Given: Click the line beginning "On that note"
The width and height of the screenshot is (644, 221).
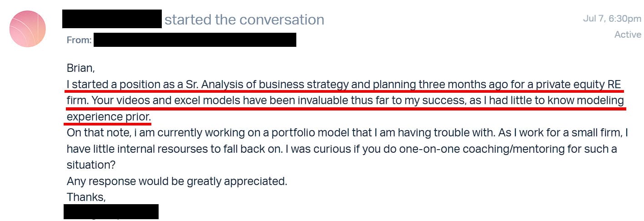Looking at the screenshot, I should tap(347, 133).
